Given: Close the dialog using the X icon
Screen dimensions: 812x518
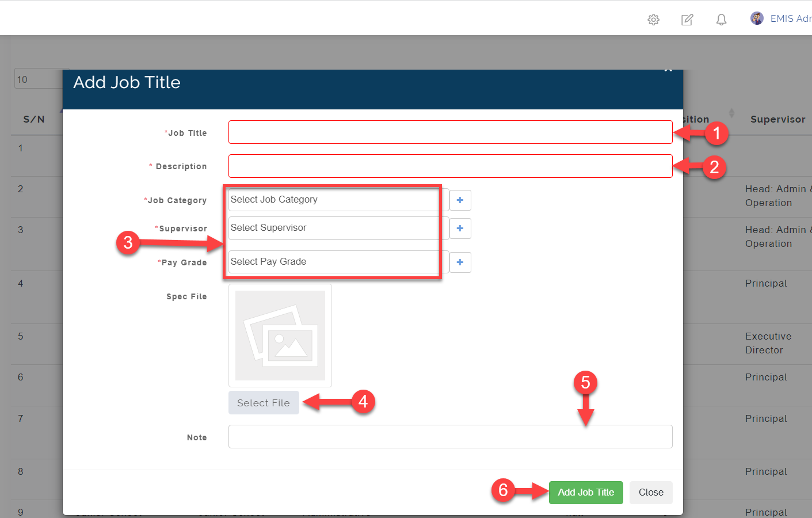Looking at the screenshot, I should pos(668,70).
